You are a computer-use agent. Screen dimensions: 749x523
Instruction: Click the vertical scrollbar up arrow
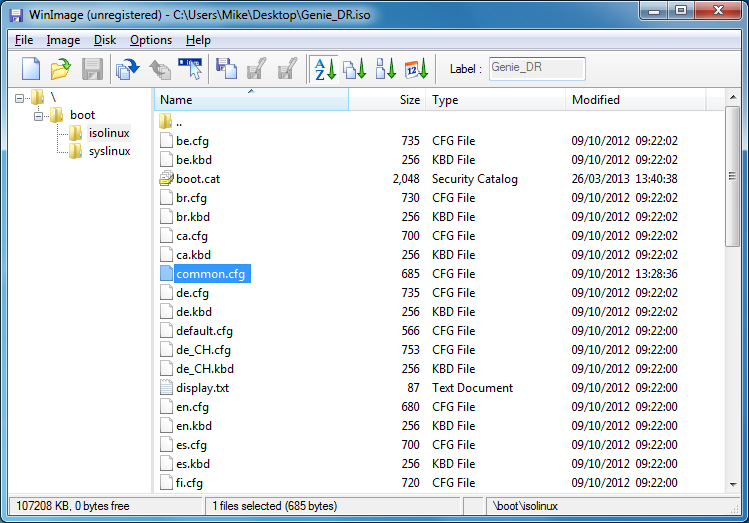tap(733, 97)
